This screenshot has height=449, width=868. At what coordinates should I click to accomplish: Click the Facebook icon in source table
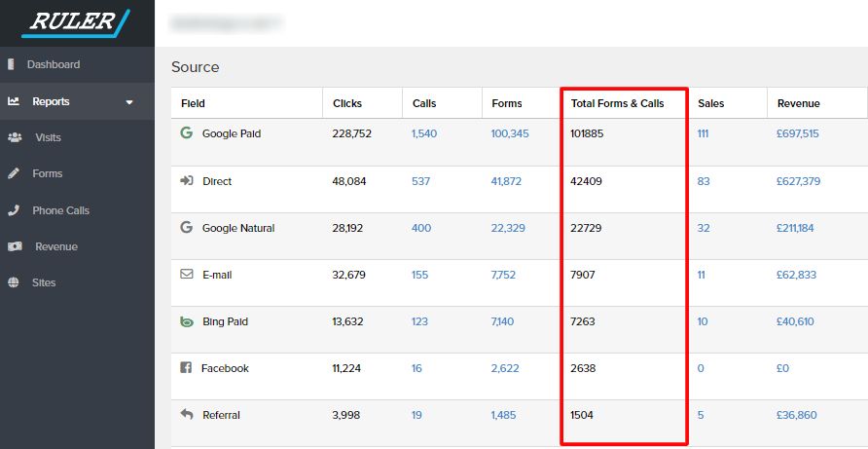pos(187,368)
